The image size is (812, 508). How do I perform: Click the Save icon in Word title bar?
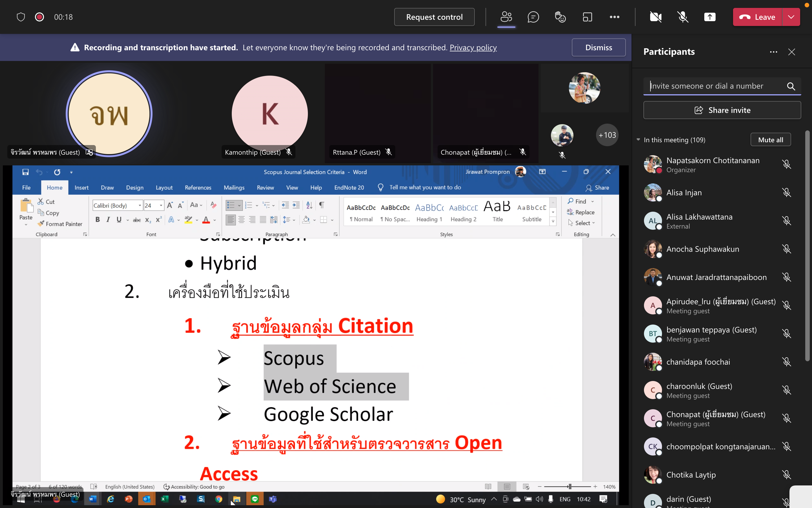pos(25,172)
